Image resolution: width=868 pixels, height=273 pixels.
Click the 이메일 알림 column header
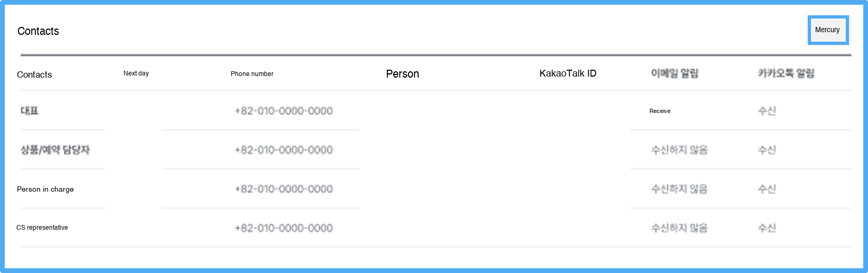tap(674, 73)
